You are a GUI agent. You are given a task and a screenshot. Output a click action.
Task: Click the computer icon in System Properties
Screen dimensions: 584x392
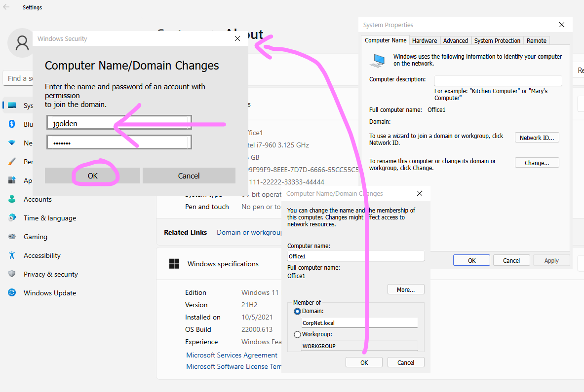point(378,60)
